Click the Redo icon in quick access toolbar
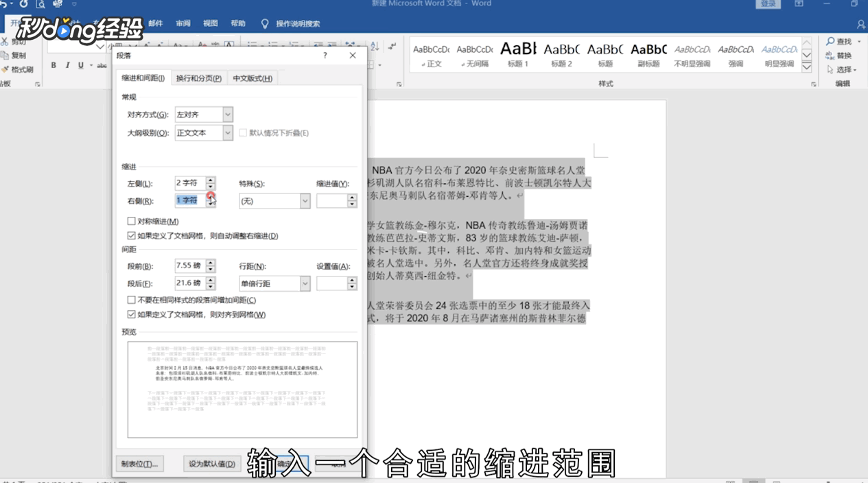868x483 pixels. (x=23, y=4)
